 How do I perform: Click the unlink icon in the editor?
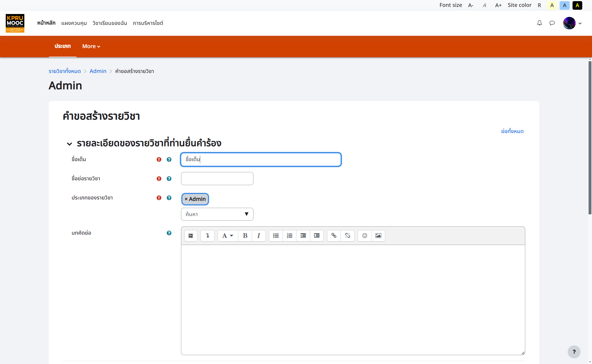[347, 236]
